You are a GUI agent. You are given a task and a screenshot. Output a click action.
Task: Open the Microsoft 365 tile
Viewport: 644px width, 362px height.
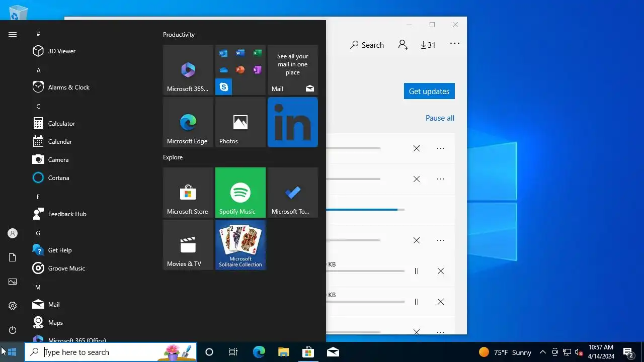pos(188,70)
